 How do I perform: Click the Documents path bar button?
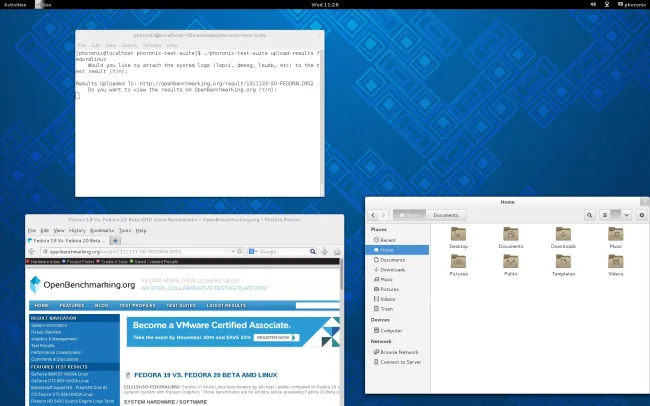pos(446,215)
